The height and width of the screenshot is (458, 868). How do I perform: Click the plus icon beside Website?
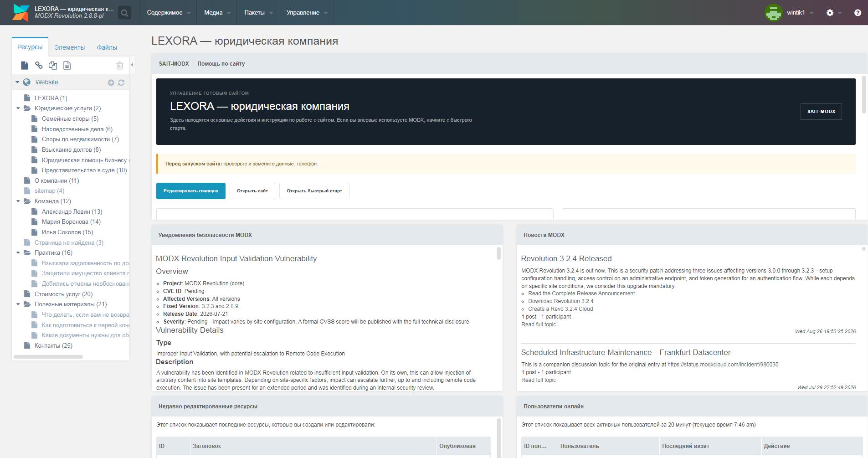point(111,82)
